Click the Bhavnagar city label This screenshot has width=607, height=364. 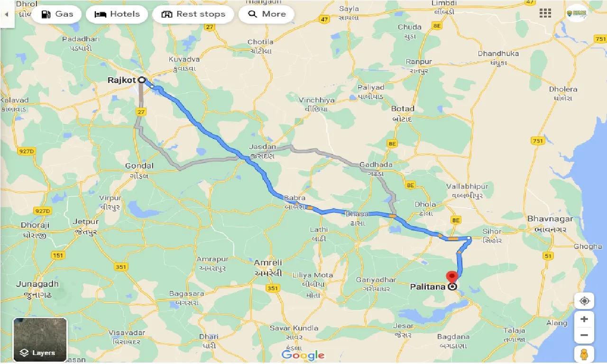pos(550,219)
